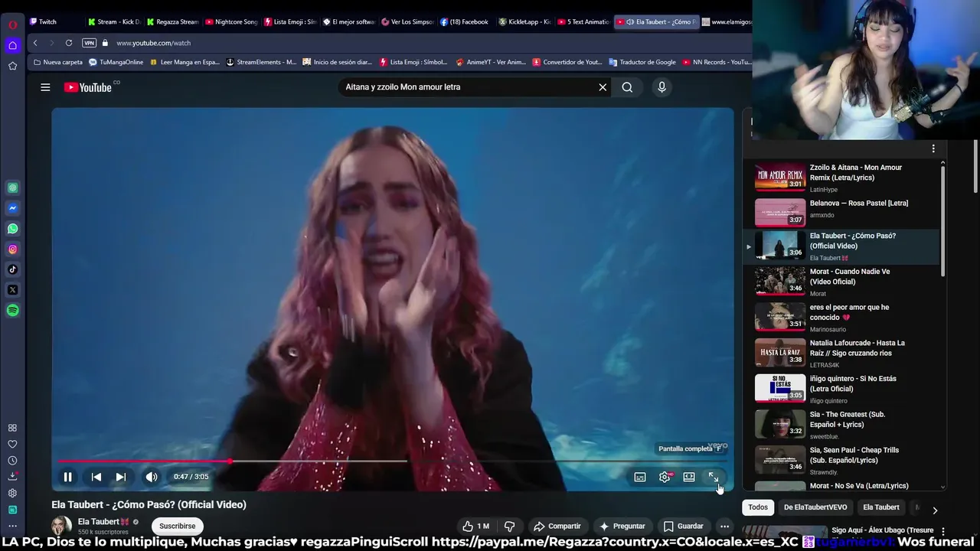Open more actions menu under video
The image size is (980, 551).
click(724, 526)
